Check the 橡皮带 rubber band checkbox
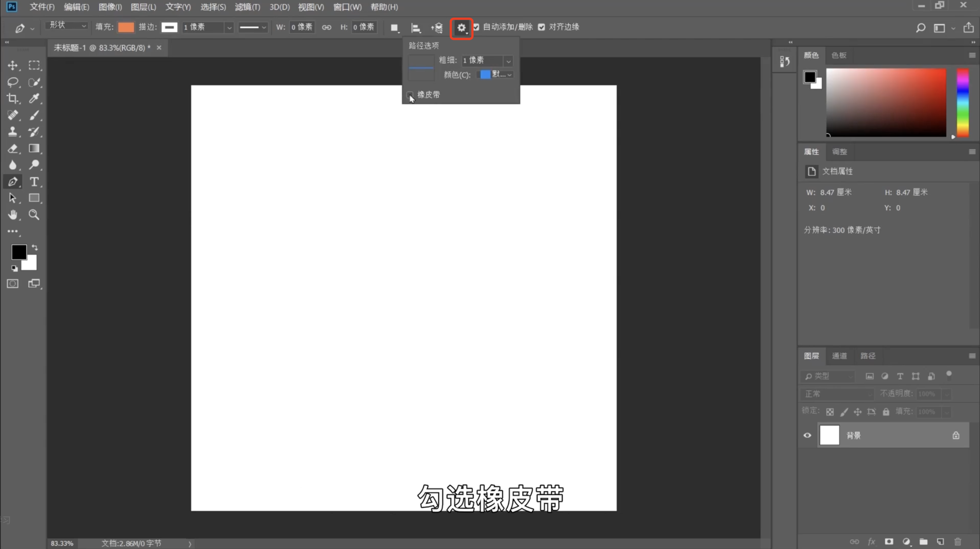The image size is (980, 549). (410, 94)
